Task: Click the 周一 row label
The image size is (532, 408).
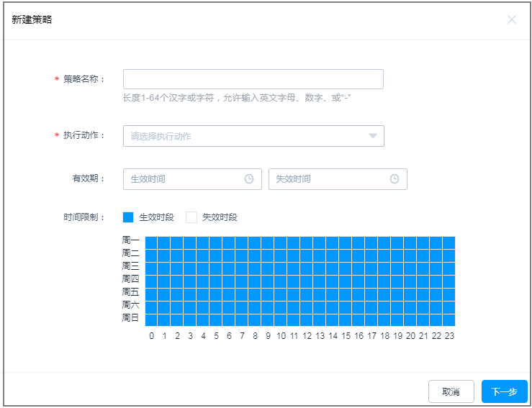Action: point(130,240)
